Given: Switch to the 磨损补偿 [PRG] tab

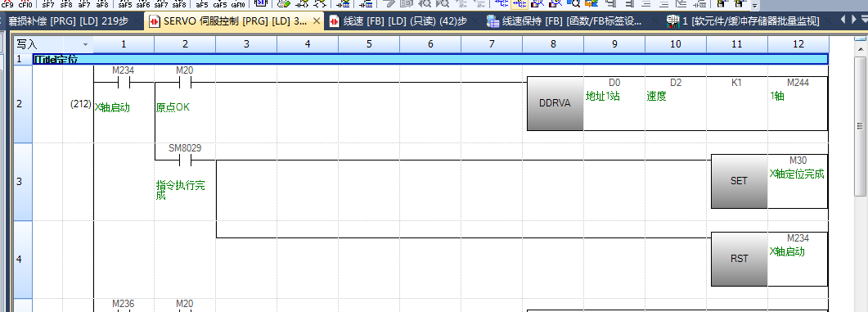Looking at the screenshot, I should (69, 21).
